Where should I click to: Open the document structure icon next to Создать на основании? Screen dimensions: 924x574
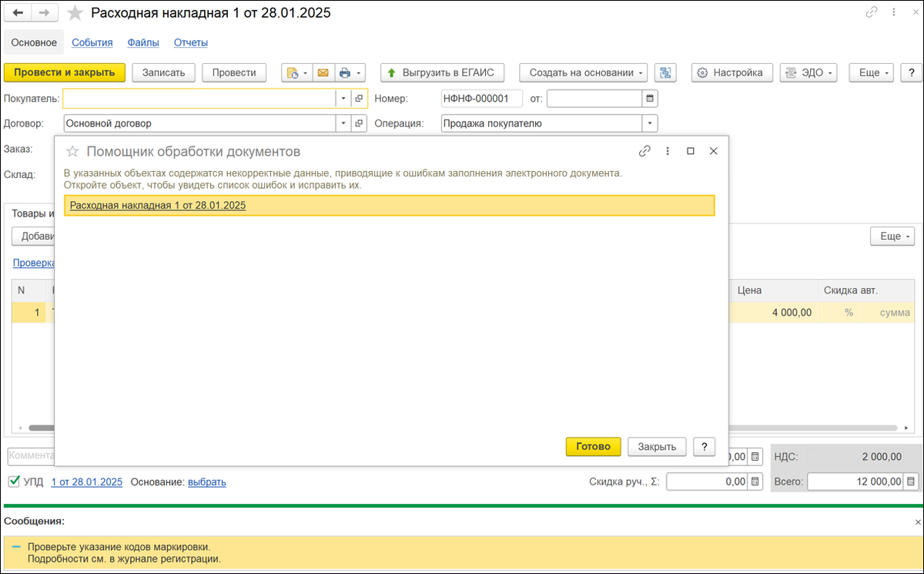tap(665, 72)
